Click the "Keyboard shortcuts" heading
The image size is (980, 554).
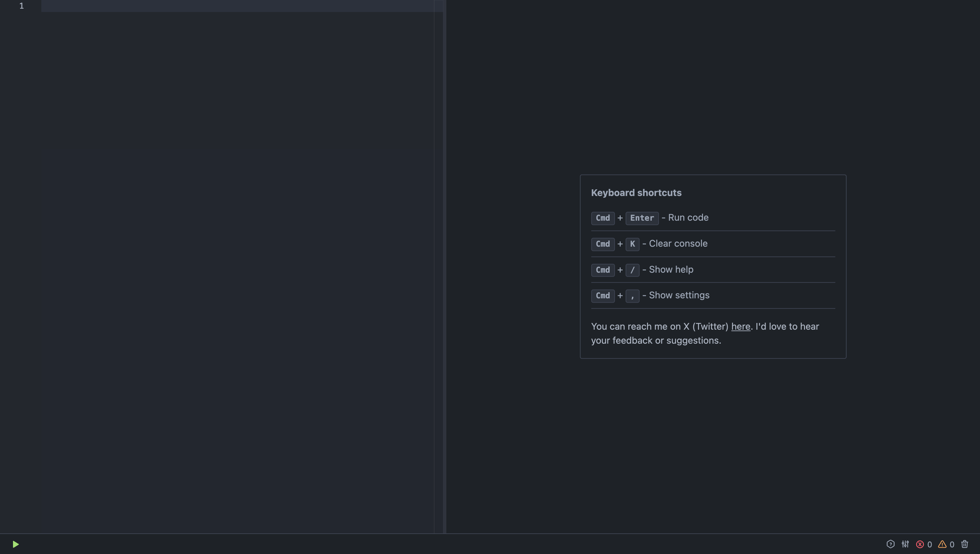pos(636,193)
